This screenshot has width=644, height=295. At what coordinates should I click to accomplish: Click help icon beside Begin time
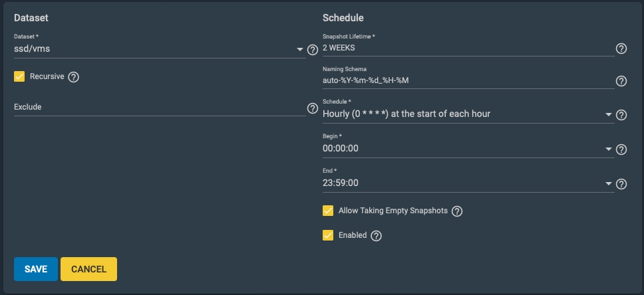click(621, 149)
